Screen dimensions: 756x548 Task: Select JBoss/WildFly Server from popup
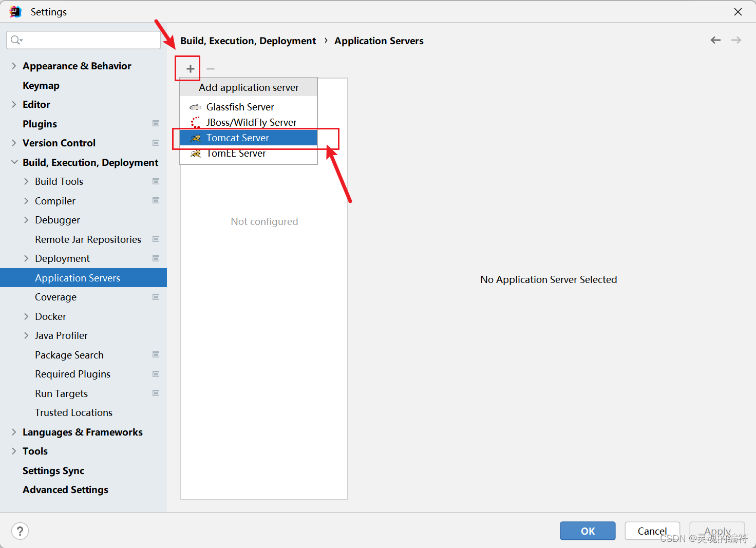point(249,122)
